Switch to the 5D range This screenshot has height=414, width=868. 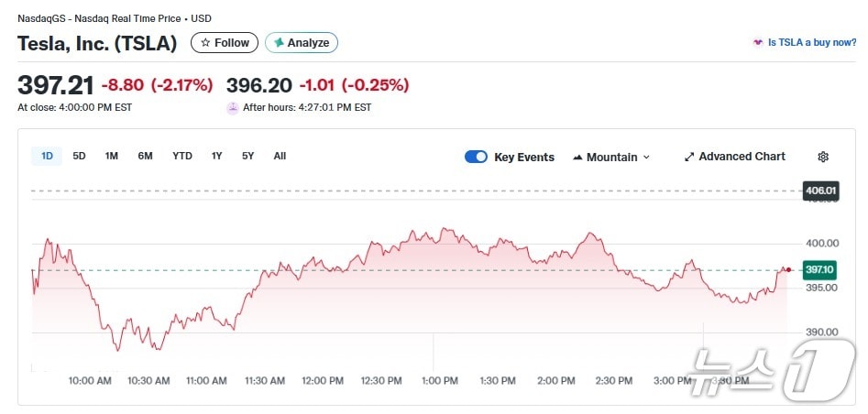(79, 156)
